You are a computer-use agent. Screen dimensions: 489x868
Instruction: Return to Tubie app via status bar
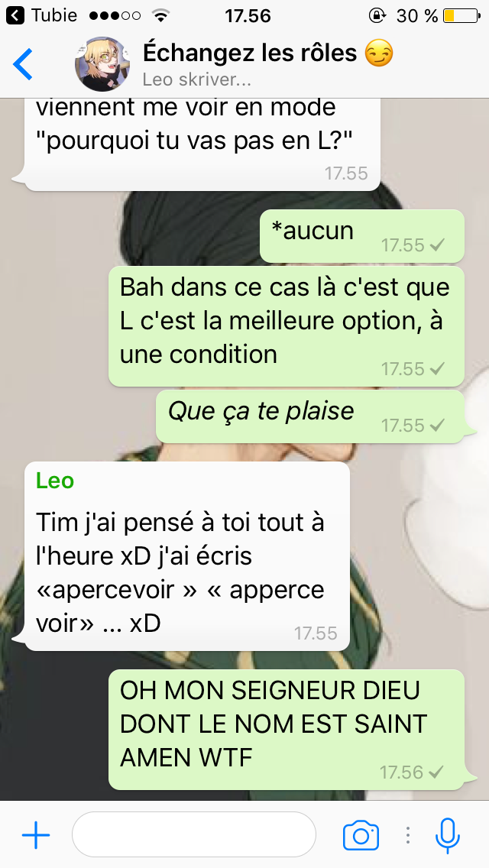click(x=41, y=15)
